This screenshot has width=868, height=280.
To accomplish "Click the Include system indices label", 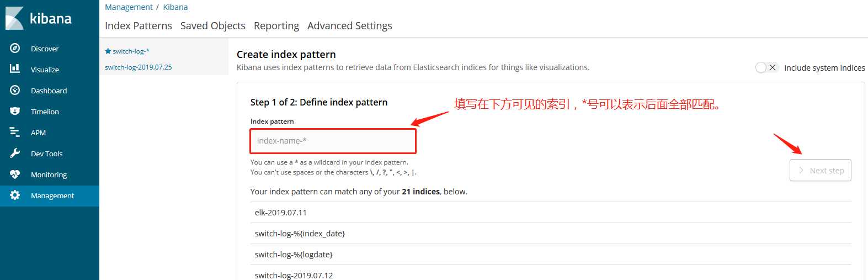I will [x=824, y=68].
